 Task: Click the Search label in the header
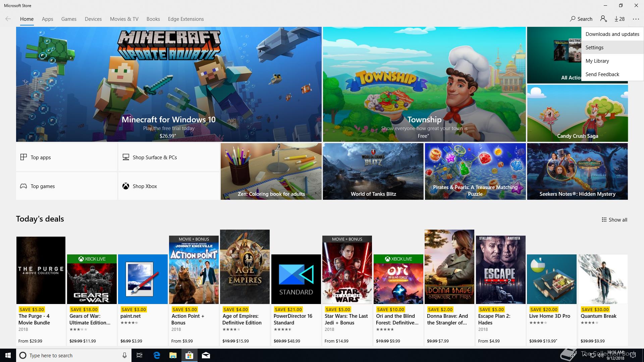pos(585,19)
